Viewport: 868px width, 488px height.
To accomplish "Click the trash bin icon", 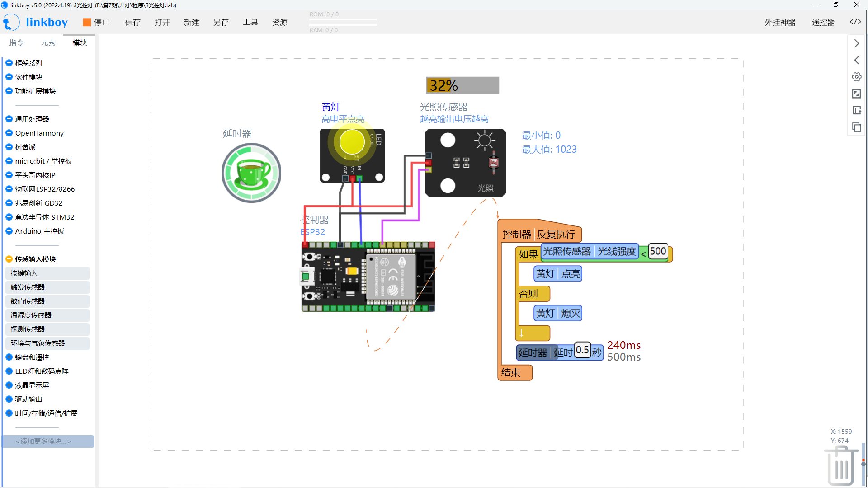I will [841, 465].
